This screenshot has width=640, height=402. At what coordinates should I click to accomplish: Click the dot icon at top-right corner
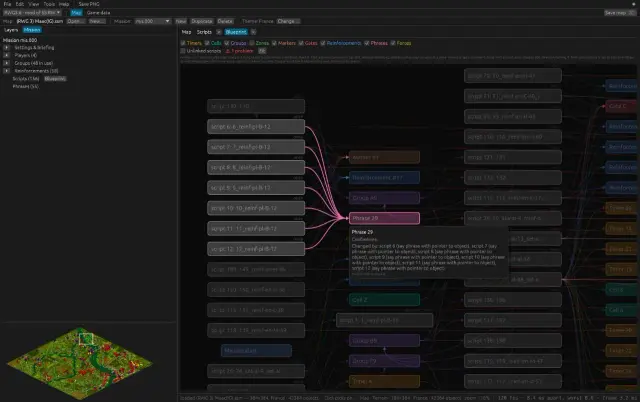pyautogui.click(x=633, y=4)
